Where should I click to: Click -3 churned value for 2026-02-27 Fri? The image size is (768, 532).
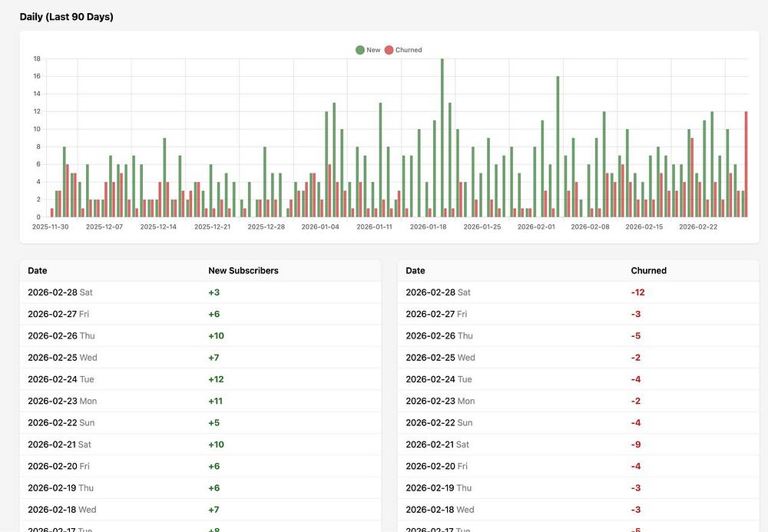[x=636, y=314]
